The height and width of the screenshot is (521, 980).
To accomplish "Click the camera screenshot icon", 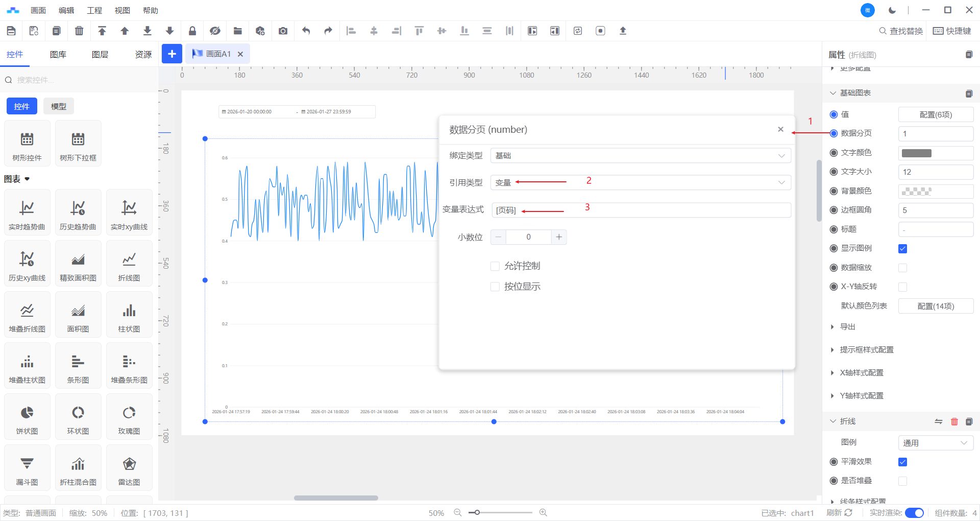I will 283,31.
